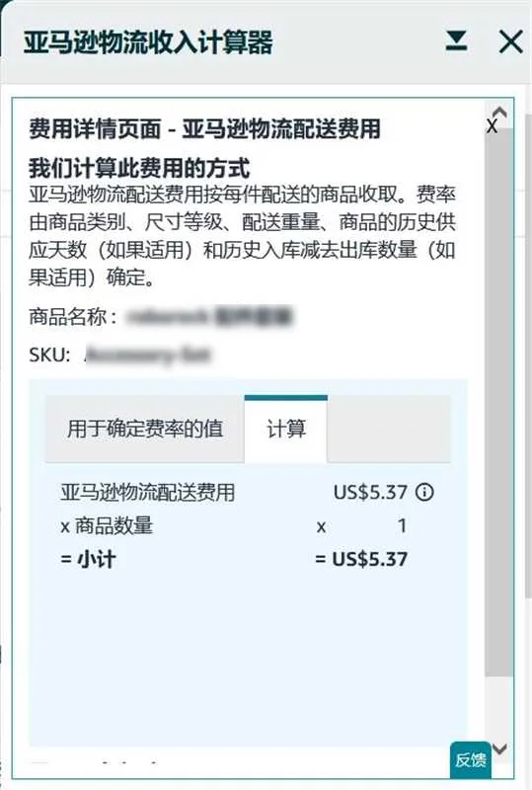Collapse the 亚马逊物流收入计算器 panel with the down-arrow icon

coord(456,40)
